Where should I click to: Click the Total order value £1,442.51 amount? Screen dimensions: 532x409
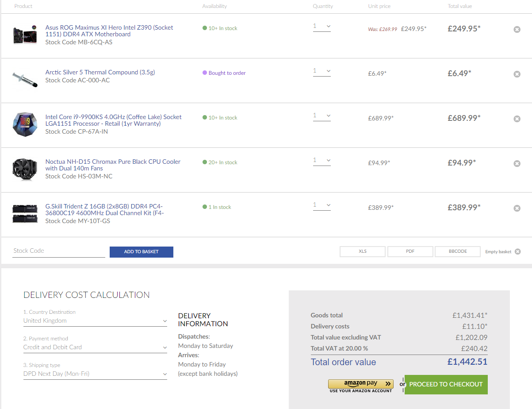467,362
